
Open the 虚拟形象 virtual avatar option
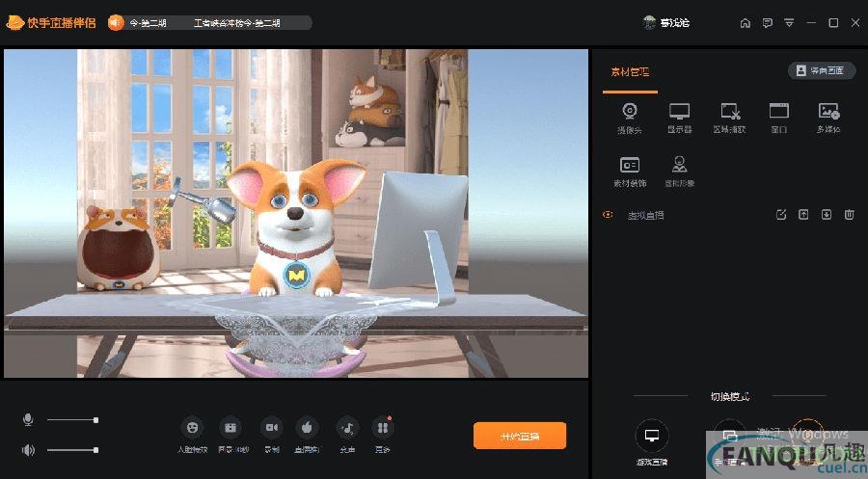679,172
